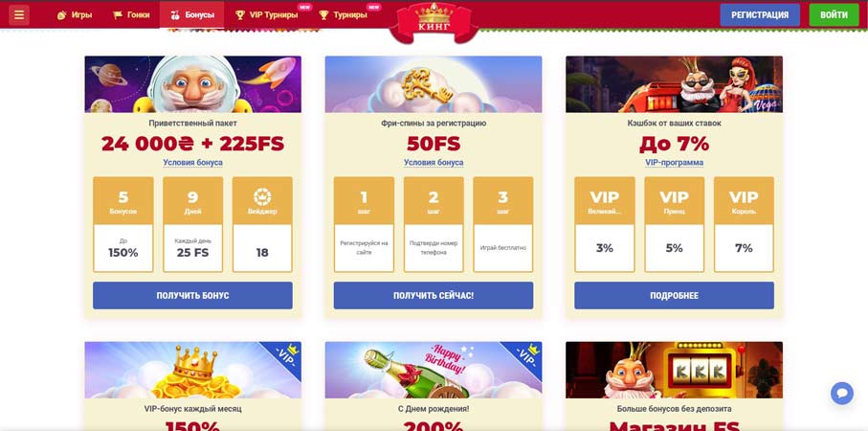Open the live chat bubble icon

point(842,394)
